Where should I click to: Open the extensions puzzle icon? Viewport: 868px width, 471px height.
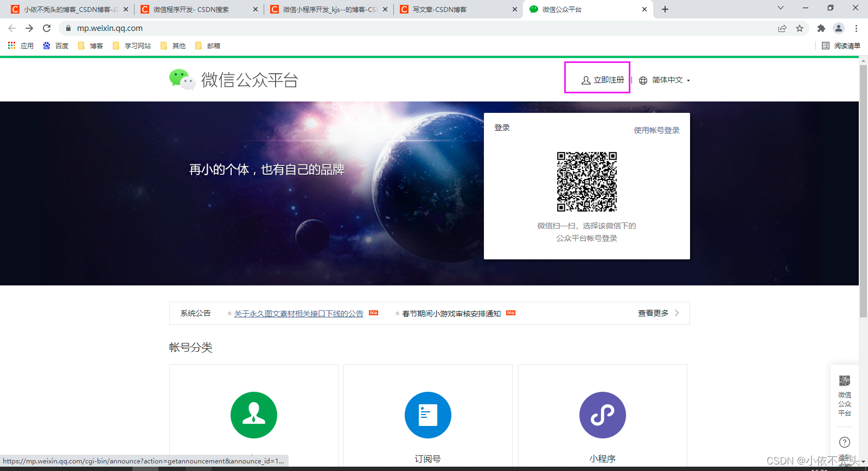[x=821, y=28]
